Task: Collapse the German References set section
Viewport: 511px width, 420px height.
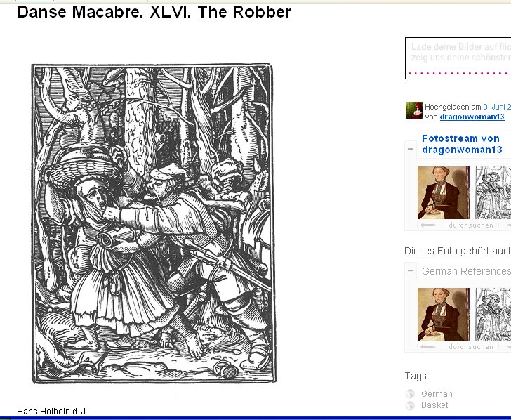Action: click(411, 270)
